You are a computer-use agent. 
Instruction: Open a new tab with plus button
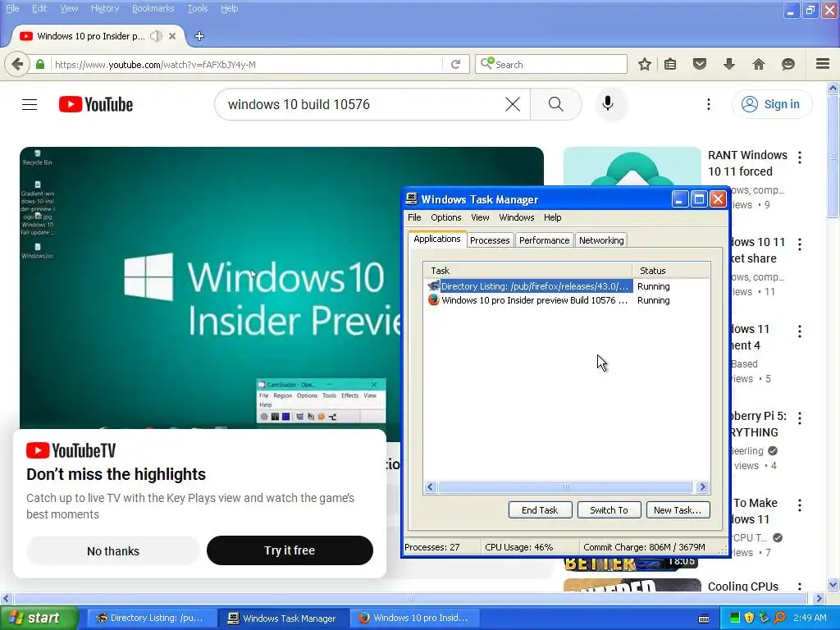(x=199, y=36)
